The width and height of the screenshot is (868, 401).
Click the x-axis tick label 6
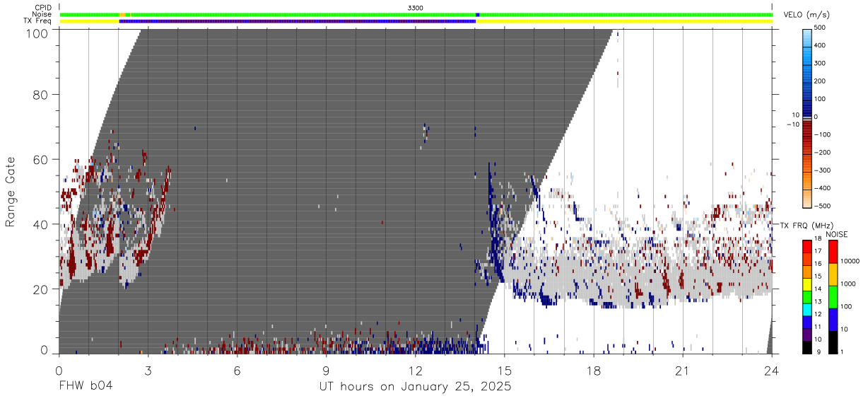pyautogui.click(x=237, y=371)
